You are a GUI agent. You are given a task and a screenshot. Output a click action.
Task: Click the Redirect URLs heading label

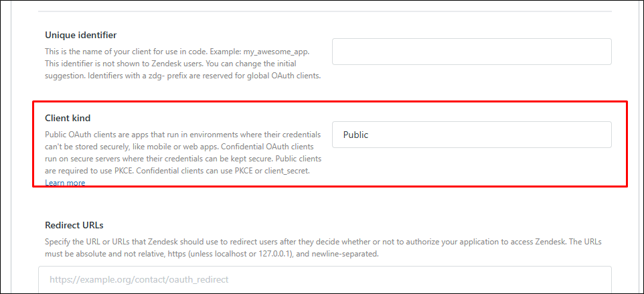[74, 225]
